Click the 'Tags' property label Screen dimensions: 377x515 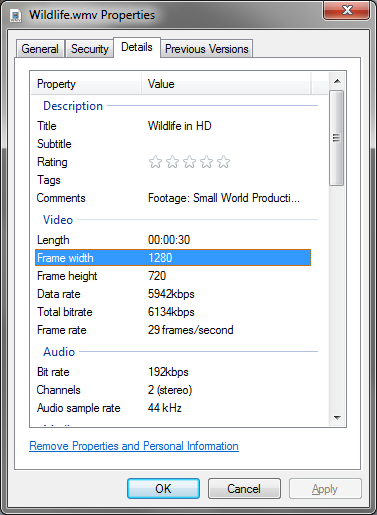(x=49, y=180)
